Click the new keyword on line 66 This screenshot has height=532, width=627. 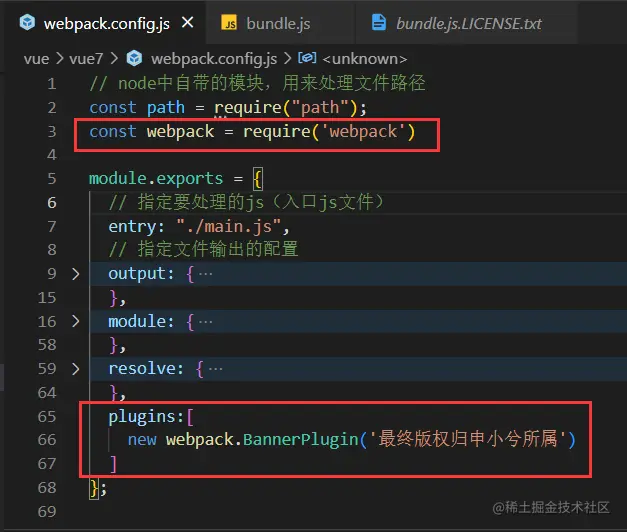142,440
